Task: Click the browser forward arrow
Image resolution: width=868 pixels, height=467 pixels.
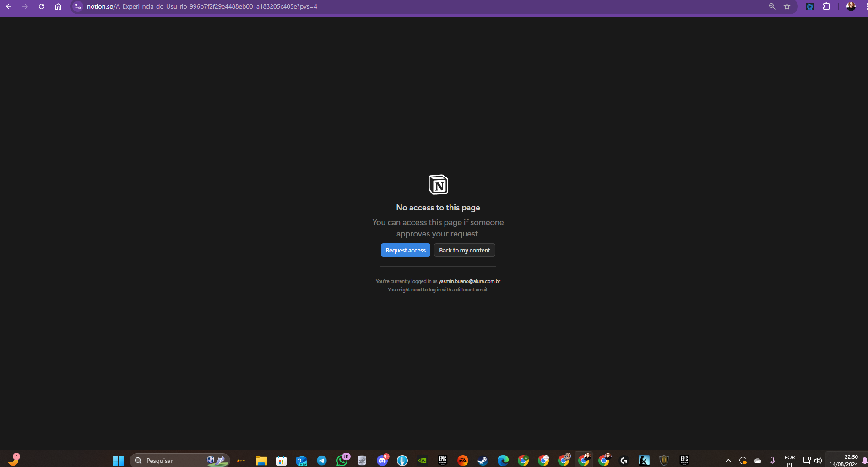Action: click(x=25, y=6)
